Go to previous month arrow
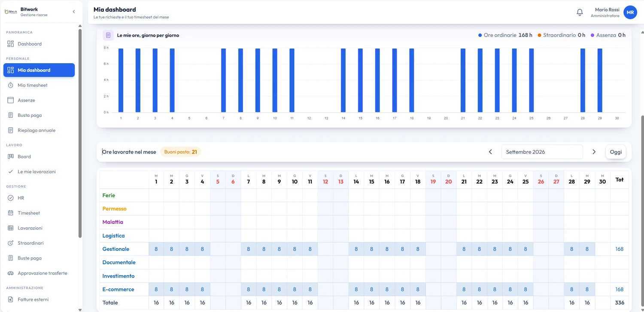Screen dimensions: 644x312 click(490, 152)
